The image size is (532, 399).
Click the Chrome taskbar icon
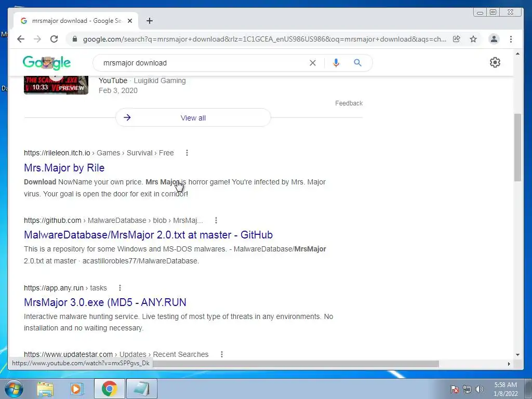tap(109, 389)
